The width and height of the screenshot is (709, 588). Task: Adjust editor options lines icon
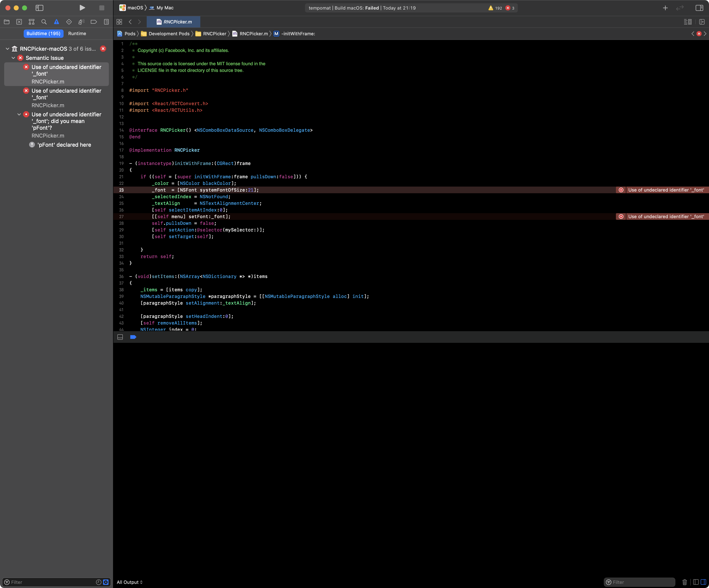pos(687,22)
